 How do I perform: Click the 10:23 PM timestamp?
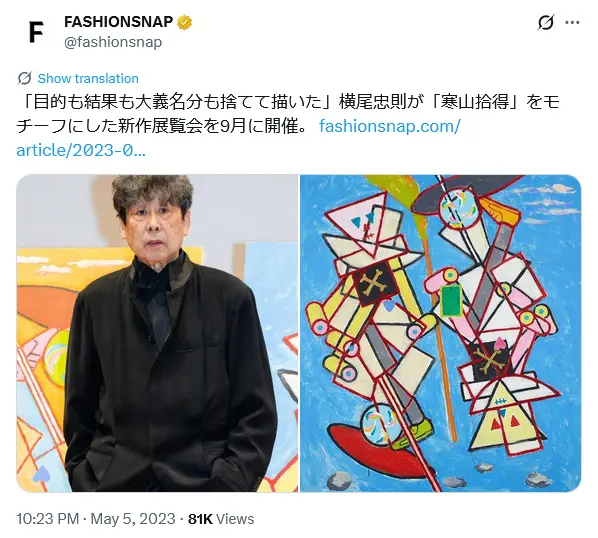click(47, 519)
